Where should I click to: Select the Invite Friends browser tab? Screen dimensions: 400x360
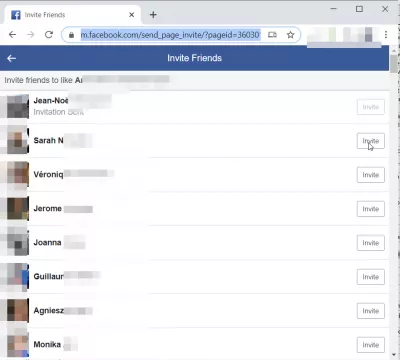pyautogui.click(x=72, y=15)
